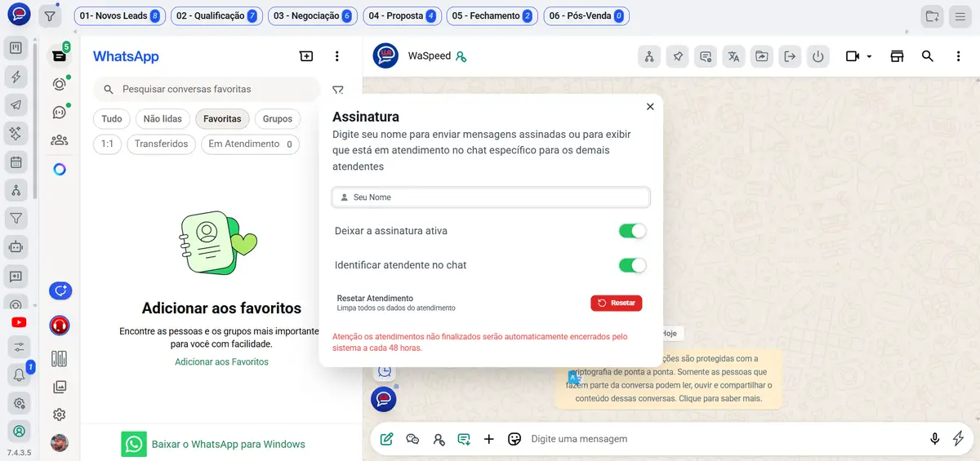980x461 pixels.
Task: Select the '06 - Pós-Venda' pipeline tab
Action: pyautogui.click(x=585, y=16)
